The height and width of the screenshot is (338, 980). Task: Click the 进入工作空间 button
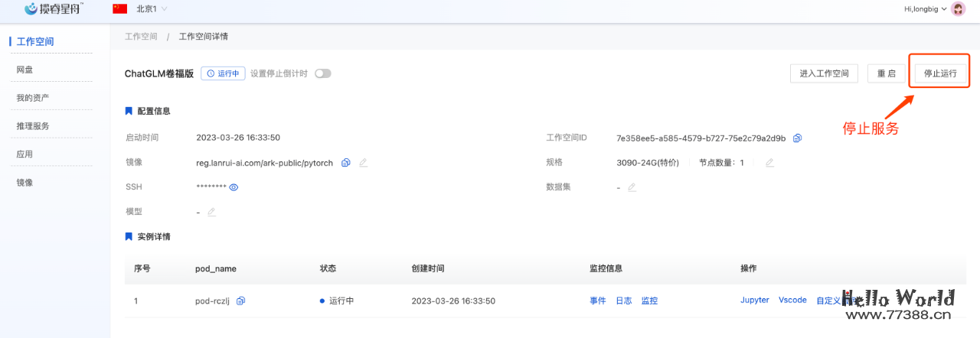pos(824,73)
